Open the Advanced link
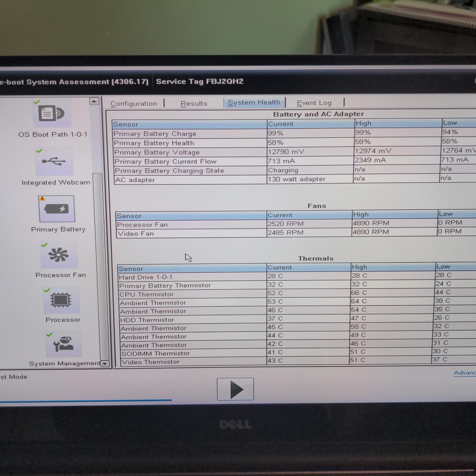This screenshot has width=476, height=476. (x=465, y=373)
